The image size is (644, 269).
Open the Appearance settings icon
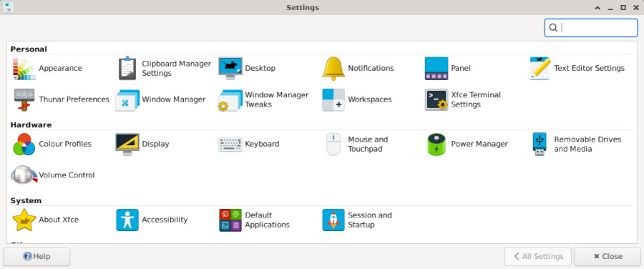click(24, 69)
